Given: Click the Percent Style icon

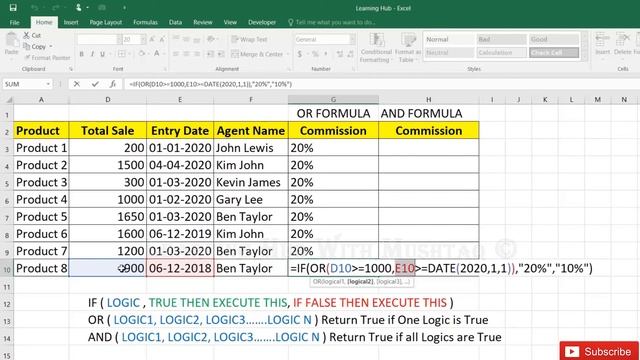Looking at the screenshot, I should [x=315, y=54].
